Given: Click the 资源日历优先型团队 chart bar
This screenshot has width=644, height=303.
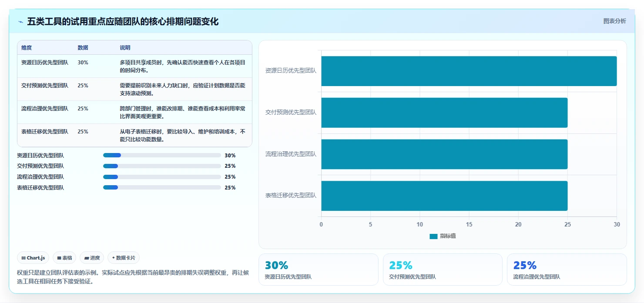Looking at the screenshot, I should click(469, 71).
